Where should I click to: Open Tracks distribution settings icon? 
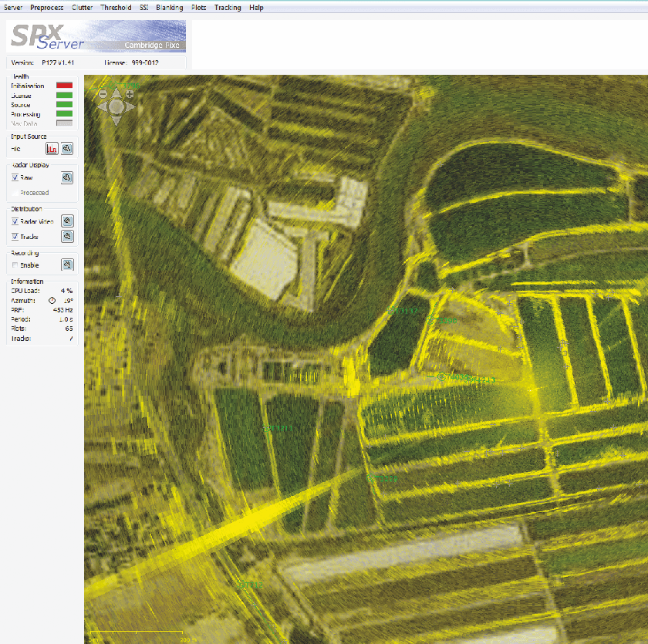point(67,236)
